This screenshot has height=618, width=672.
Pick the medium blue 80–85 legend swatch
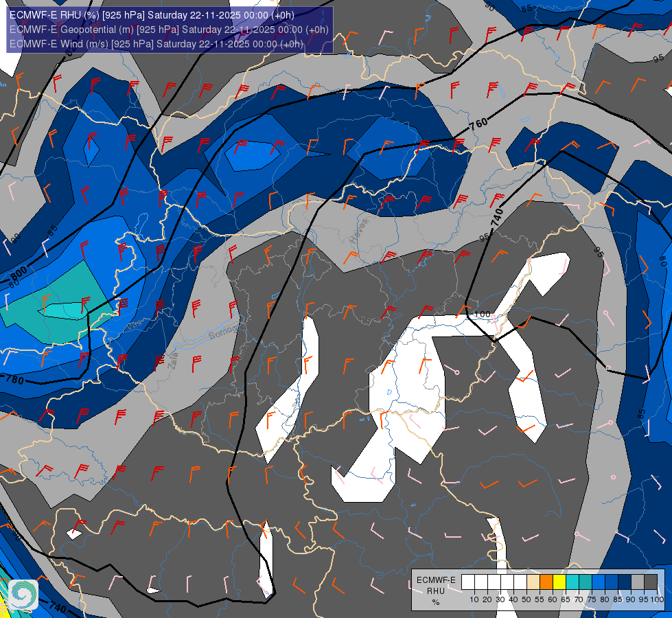[x=612, y=582]
